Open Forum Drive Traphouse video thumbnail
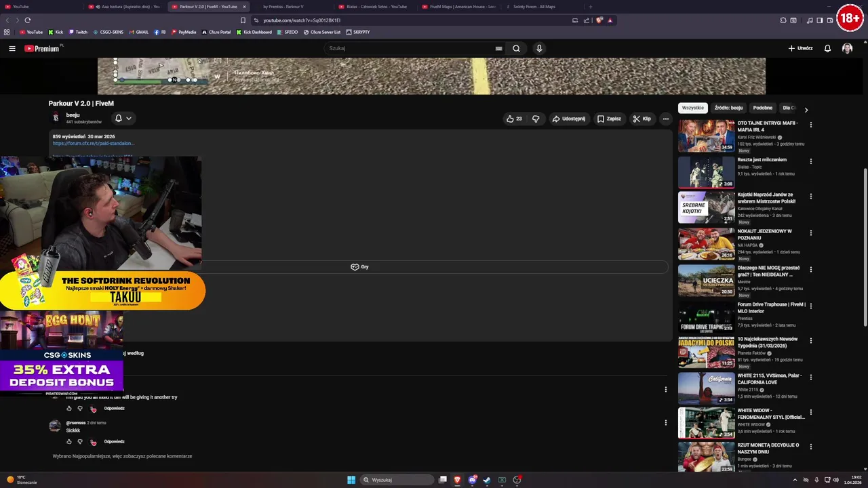 707,317
